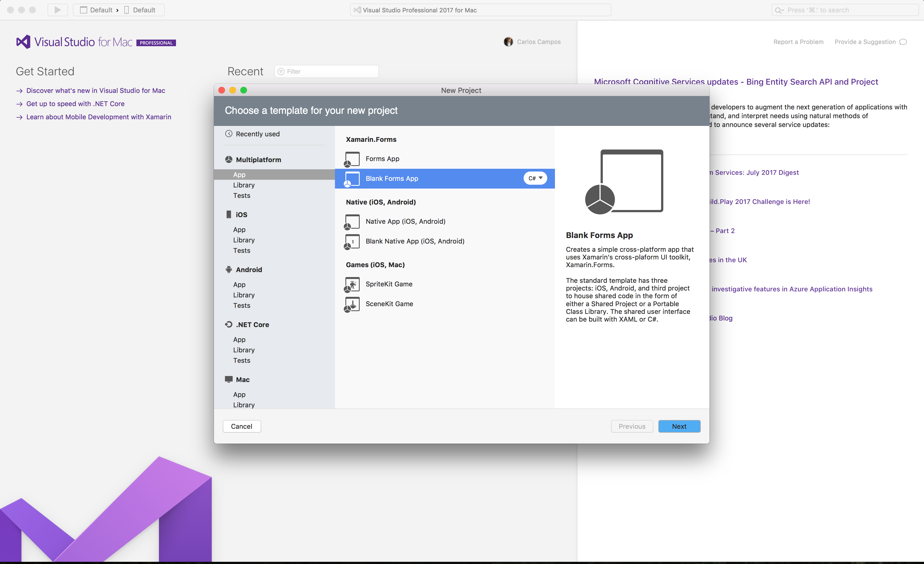Viewport: 924px width, 564px height.
Task: Click the Android section icon in the sidebar
Action: tap(229, 269)
